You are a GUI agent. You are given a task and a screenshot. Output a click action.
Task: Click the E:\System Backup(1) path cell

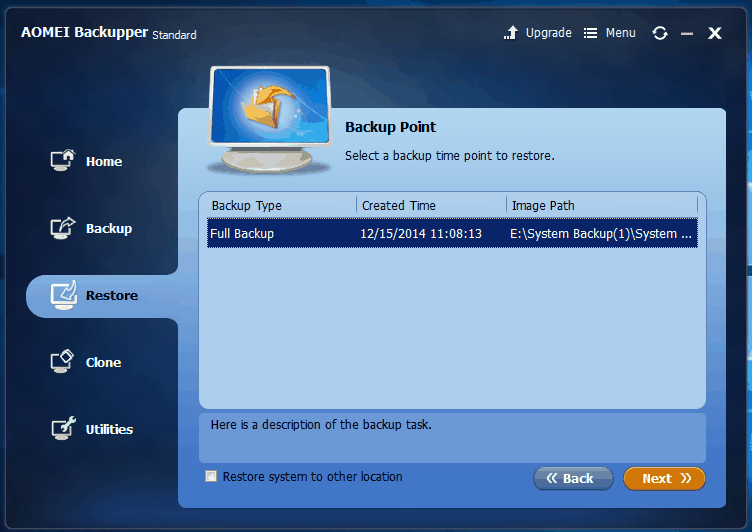tap(600, 234)
